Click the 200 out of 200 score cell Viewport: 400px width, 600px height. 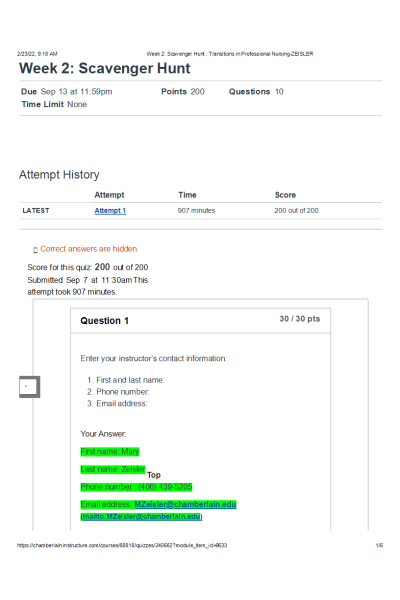pos(296,210)
